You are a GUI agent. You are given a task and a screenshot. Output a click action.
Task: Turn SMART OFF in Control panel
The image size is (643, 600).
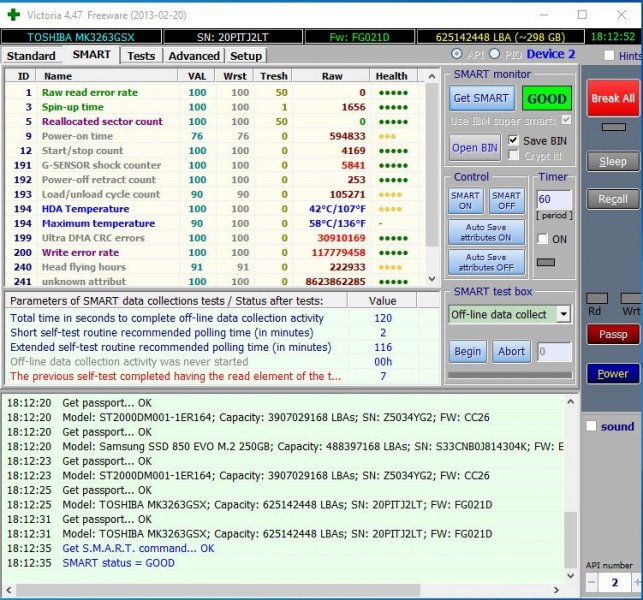[x=506, y=201]
